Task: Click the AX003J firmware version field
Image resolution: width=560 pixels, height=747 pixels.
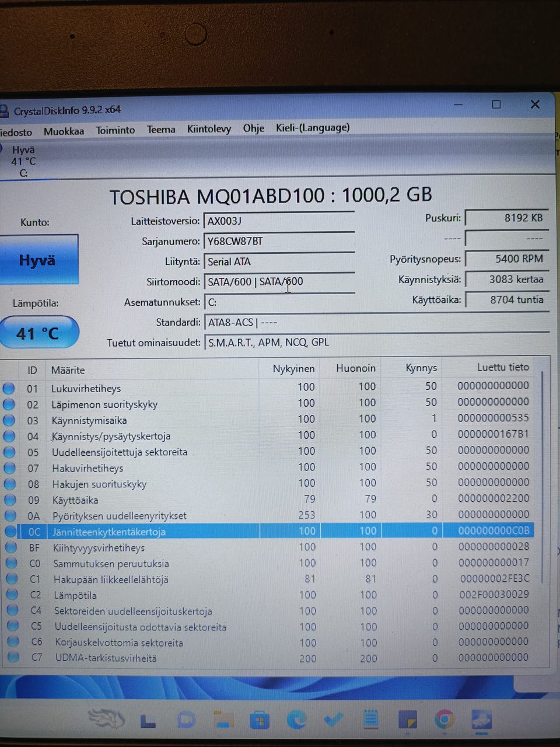Action: [x=279, y=221]
